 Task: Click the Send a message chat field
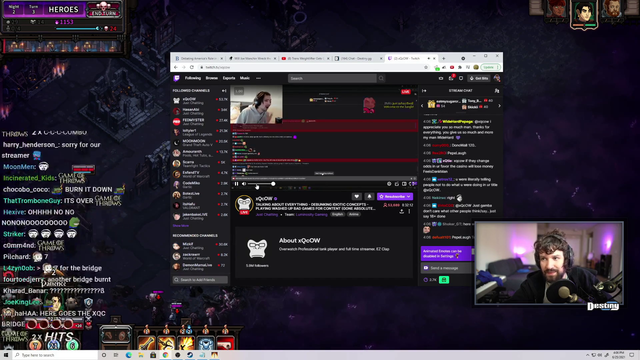(447, 268)
